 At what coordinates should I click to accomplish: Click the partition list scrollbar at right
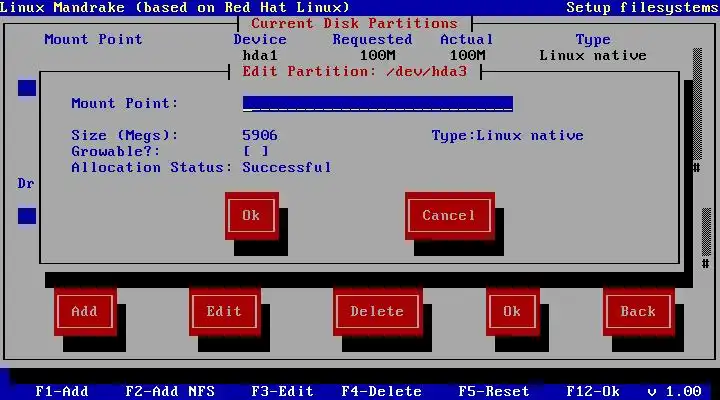coord(697,110)
